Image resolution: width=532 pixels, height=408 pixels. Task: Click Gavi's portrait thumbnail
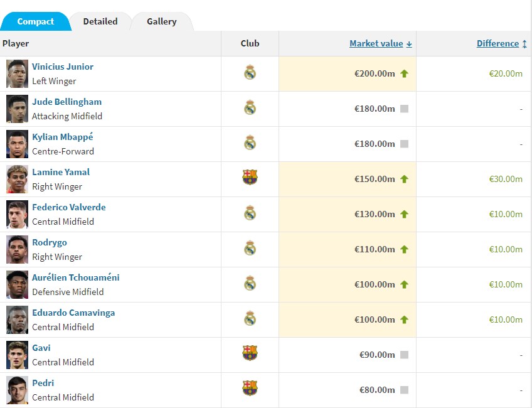pos(18,355)
